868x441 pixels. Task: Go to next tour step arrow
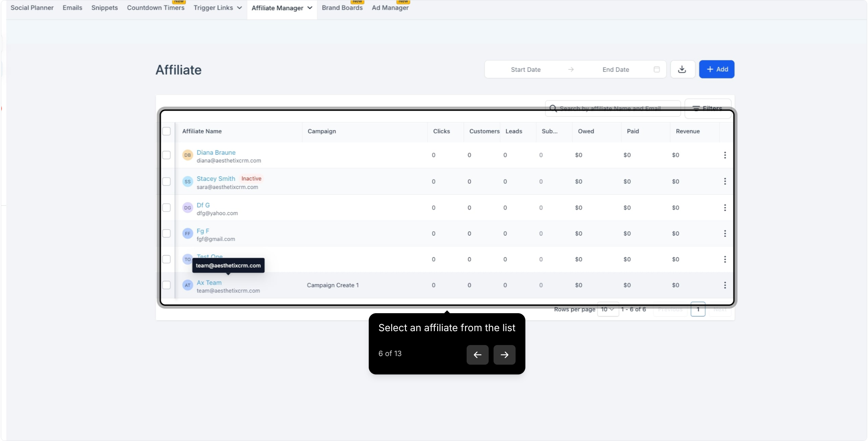504,354
